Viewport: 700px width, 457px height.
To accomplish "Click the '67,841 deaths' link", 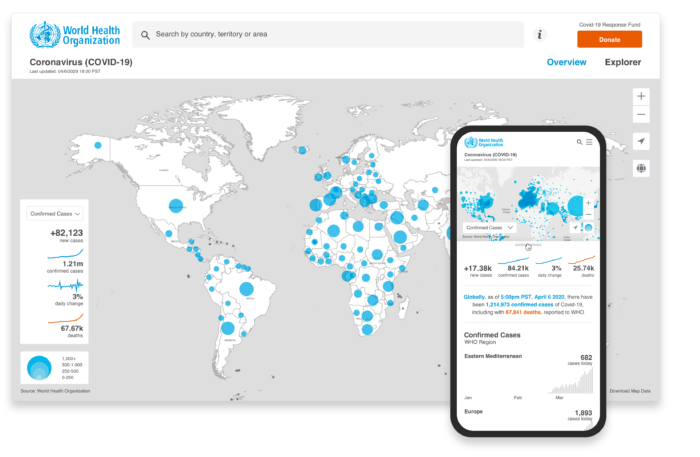I will [523, 312].
